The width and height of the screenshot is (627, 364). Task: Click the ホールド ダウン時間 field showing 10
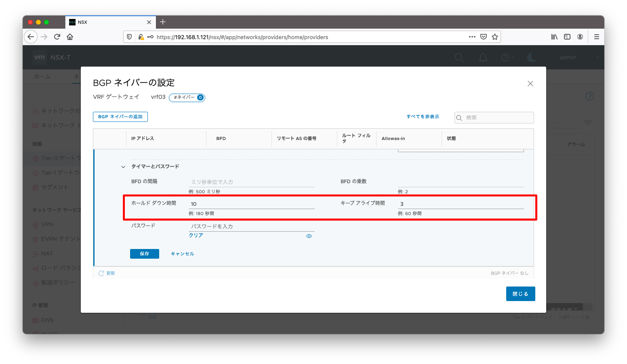[x=251, y=204]
